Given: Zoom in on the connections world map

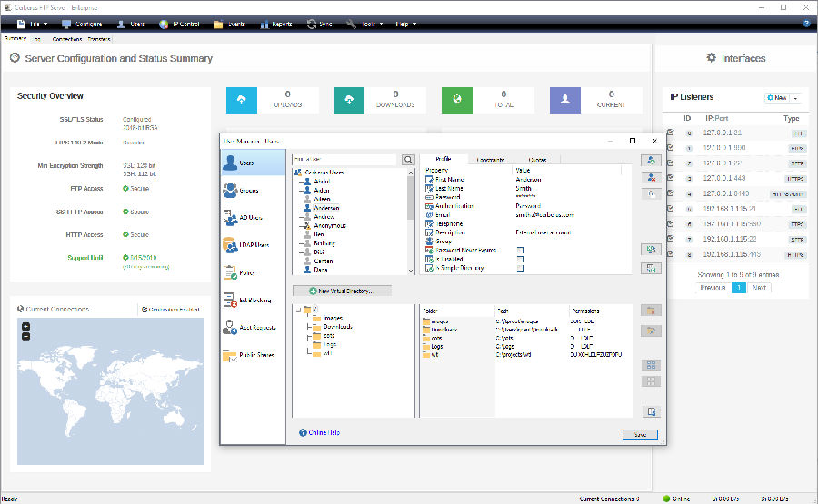Looking at the screenshot, I should tap(26, 326).
